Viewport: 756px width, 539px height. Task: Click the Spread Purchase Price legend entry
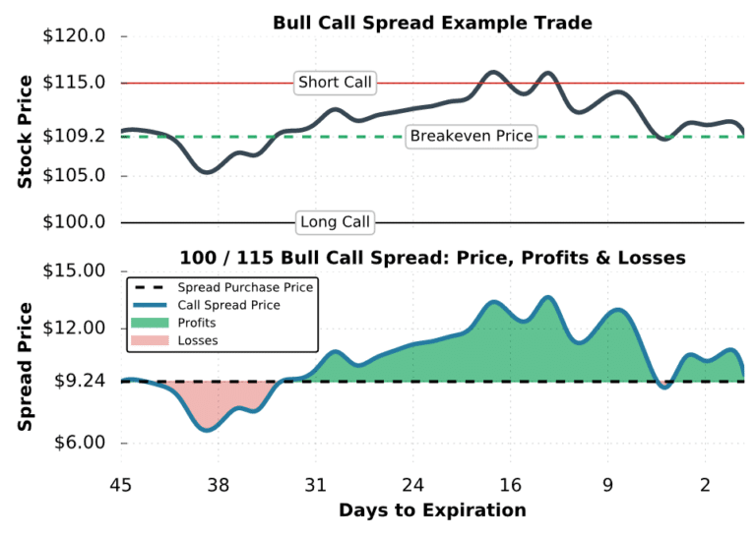(245, 288)
